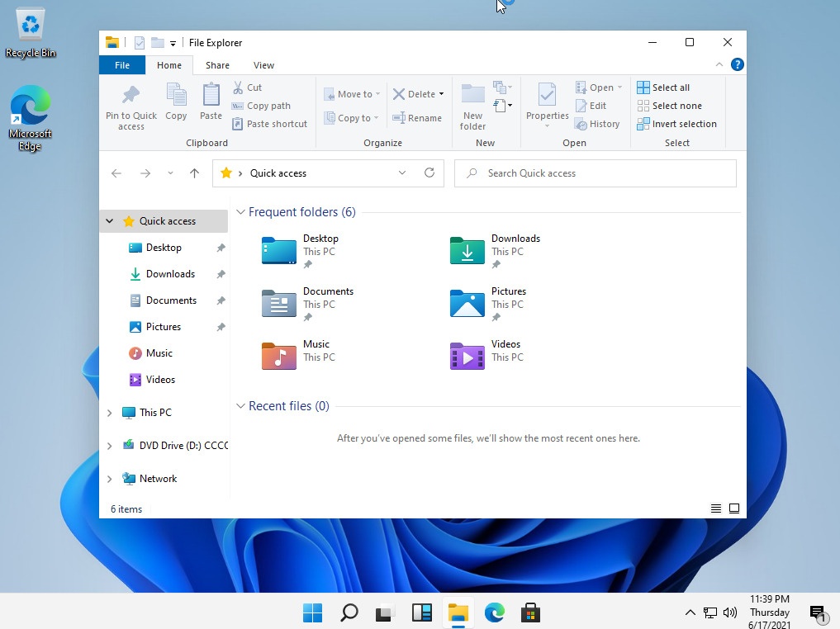Image resolution: width=840 pixels, height=629 pixels.
Task: Go up one folder level
Action: pos(194,173)
